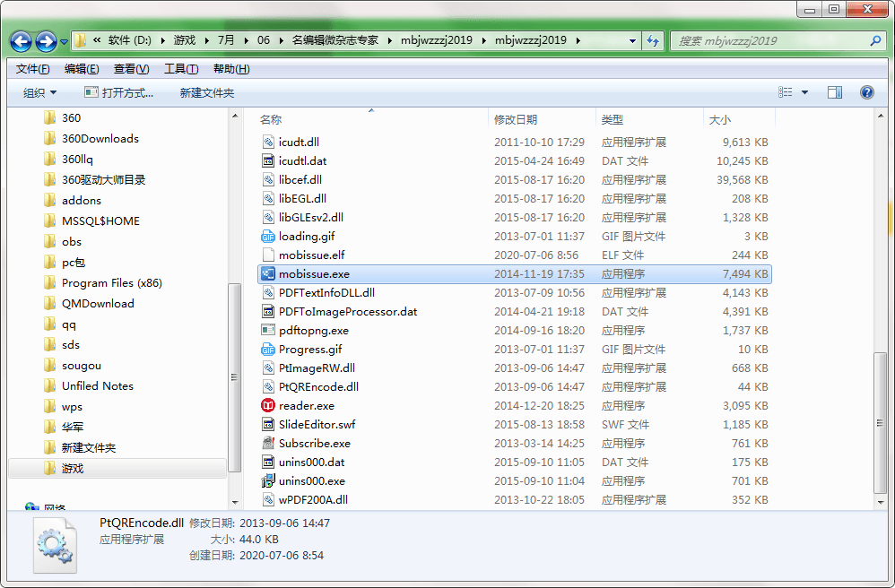Expand the 软件 (D:) breadcrumb arrow
The width and height of the screenshot is (895, 588).
coord(162,40)
